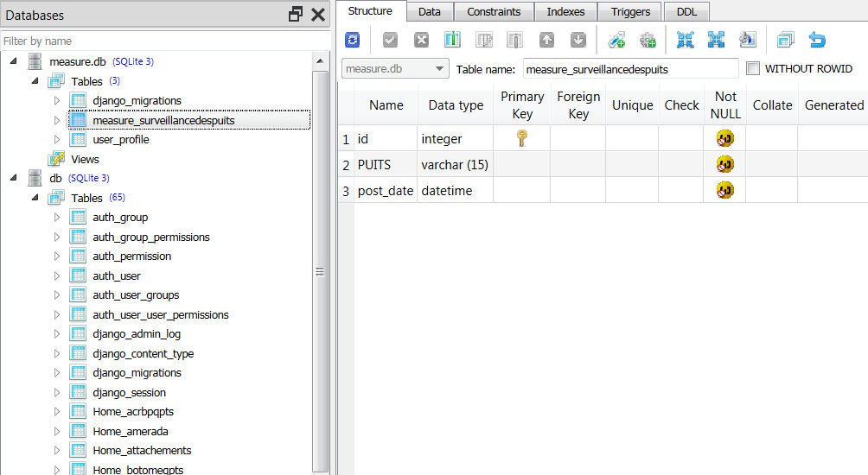Click the Commit changes checkmark icon
The image size is (868, 475).
(x=390, y=40)
